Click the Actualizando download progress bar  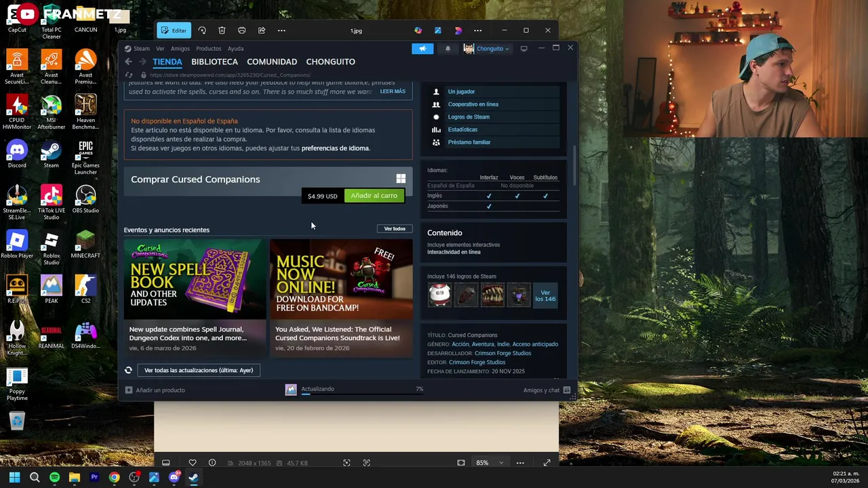pyautogui.click(x=363, y=393)
